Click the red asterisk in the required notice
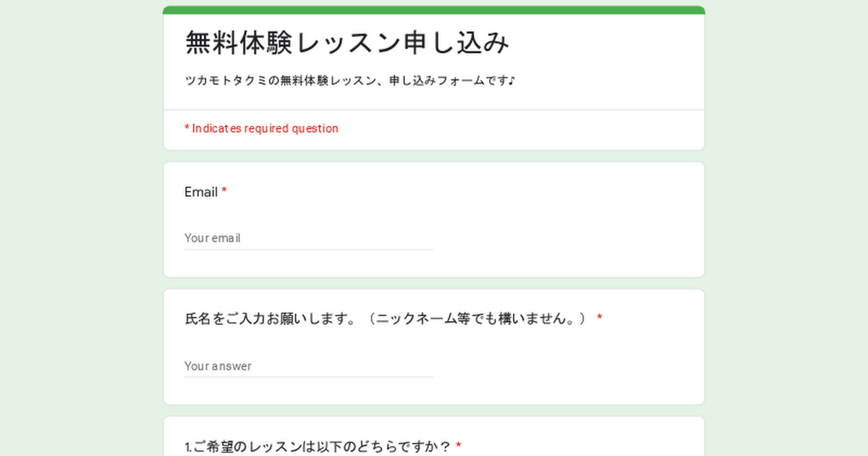The height and width of the screenshot is (456, 868). (x=187, y=129)
